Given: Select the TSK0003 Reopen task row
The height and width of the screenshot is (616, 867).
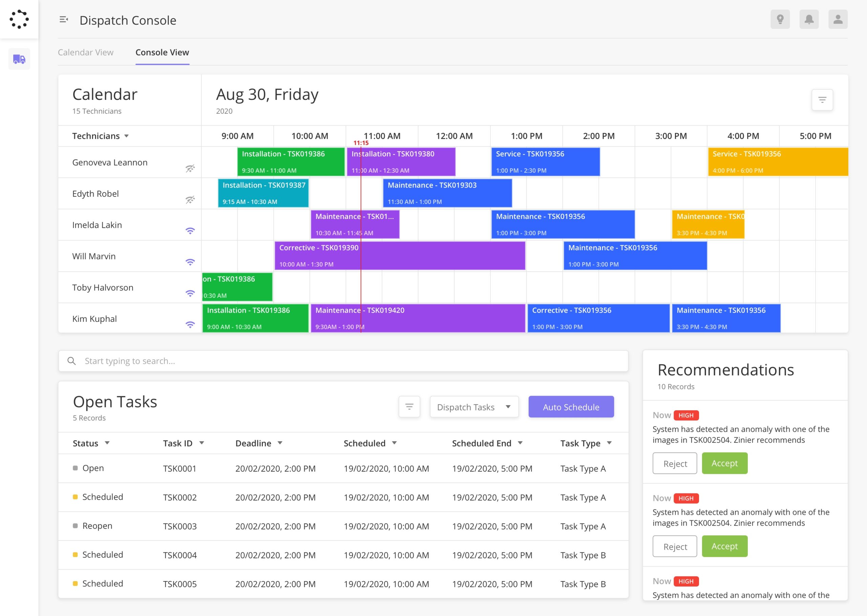Looking at the screenshot, I should pyautogui.click(x=343, y=526).
